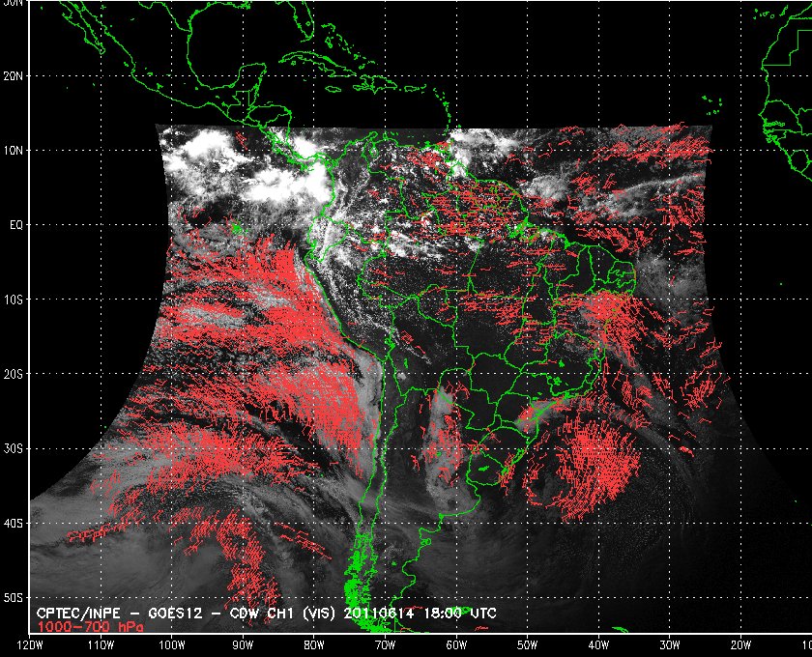The width and height of the screenshot is (812, 657).
Task: Click the CPTEC/INPE GOES12 caption text
Action: tap(266, 614)
